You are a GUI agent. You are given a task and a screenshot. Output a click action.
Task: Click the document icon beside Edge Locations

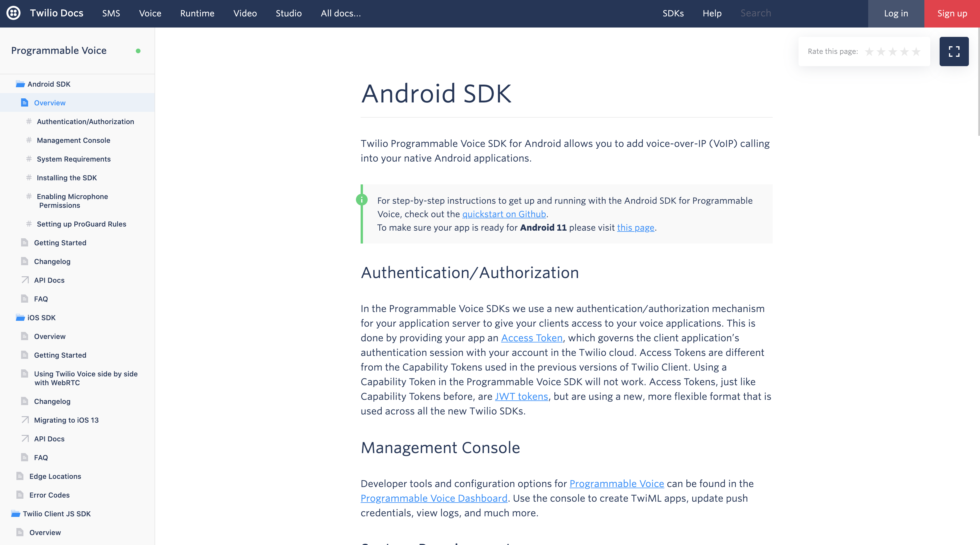[x=20, y=476]
